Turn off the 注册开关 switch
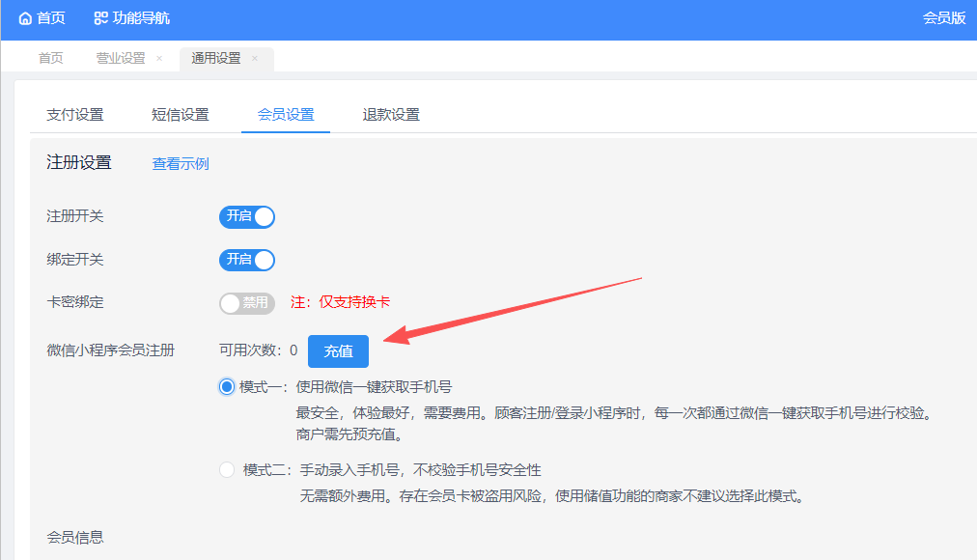 pos(247,216)
